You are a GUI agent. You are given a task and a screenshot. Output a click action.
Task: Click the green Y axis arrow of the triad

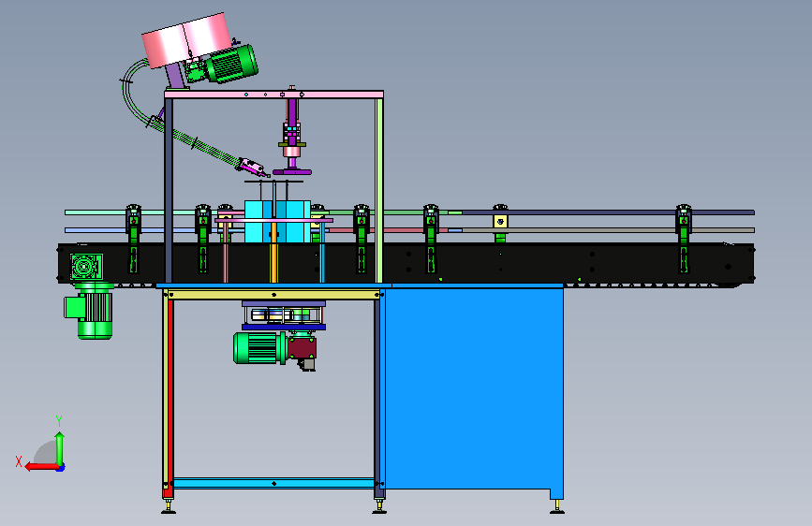[60, 447]
